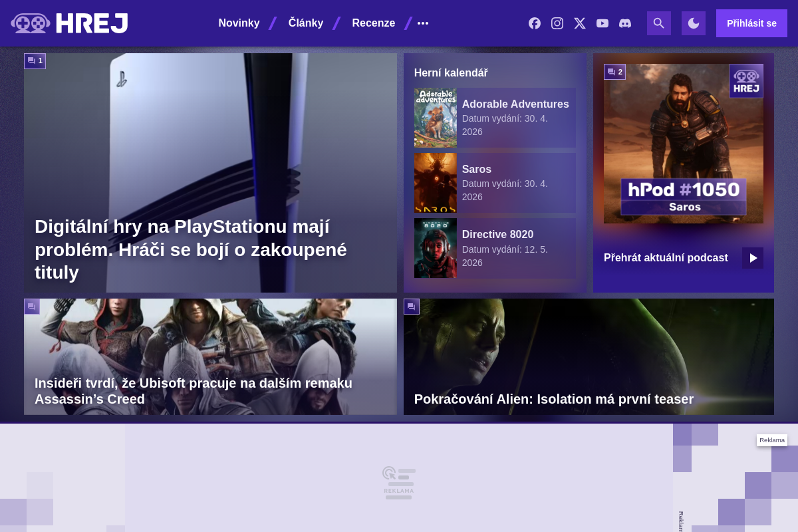Click the Reklama label on ad banner
The height and width of the screenshot is (532, 798).
(772, 440)
